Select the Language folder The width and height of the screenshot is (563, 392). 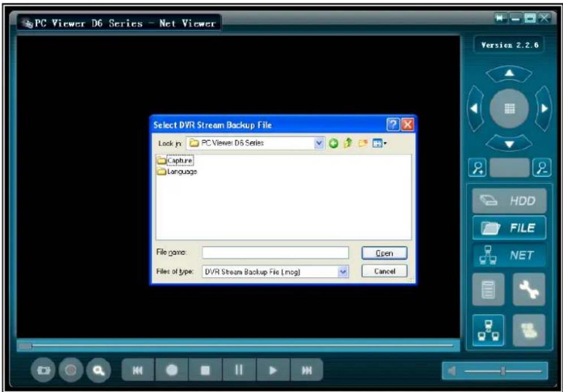[x=177, y=171]
